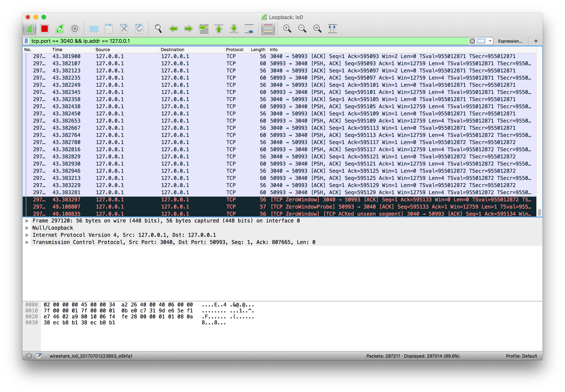Open the display filter bookmark menu
Image resolution: width=565 pixels, height=392 pixels.
pos(26,41)
